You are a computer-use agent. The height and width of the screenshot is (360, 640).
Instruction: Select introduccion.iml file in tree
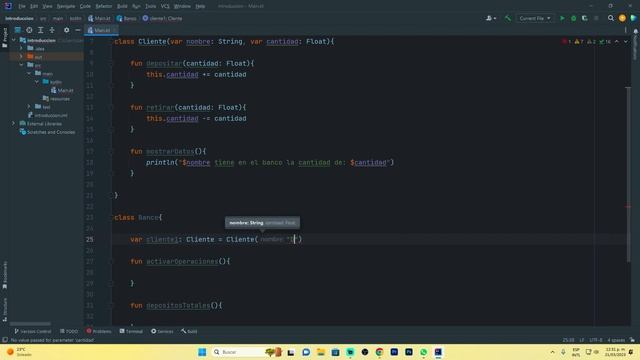pos(47,115)
